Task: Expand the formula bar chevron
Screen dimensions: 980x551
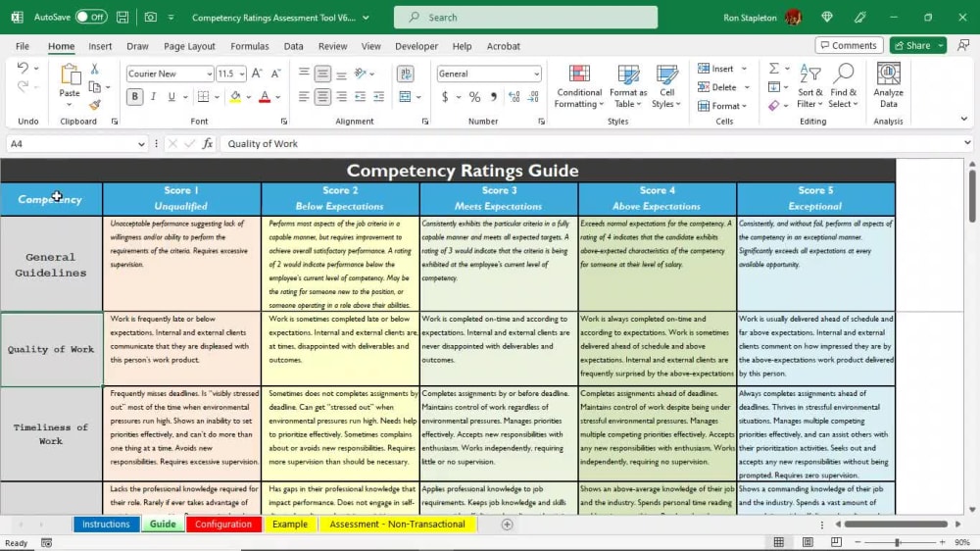Action: point(967,143)
